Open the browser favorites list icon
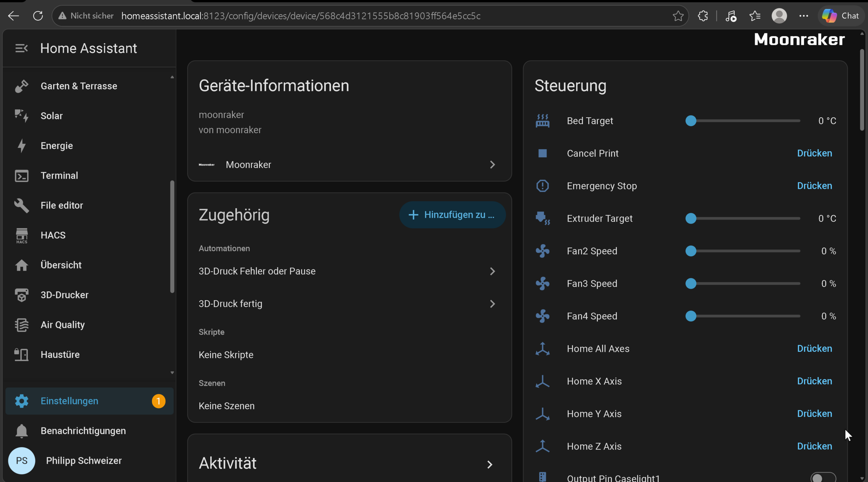 [x=755, y=16]
